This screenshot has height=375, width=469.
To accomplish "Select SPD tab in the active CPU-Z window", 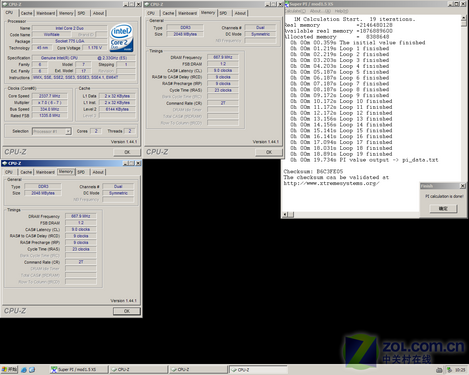I will click(81, 172).
